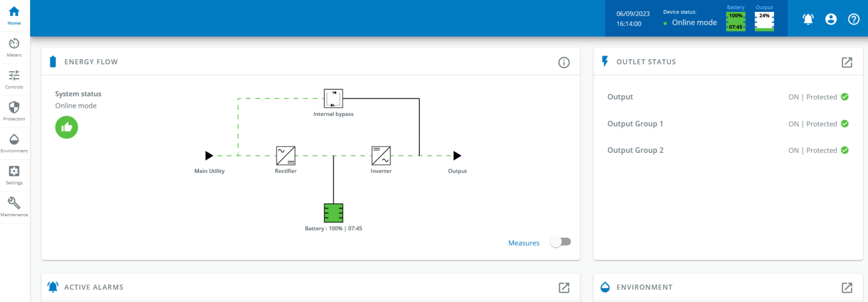The image size is (868, 302).
Task: Click the Measures label link
Action: click(523, 243)
